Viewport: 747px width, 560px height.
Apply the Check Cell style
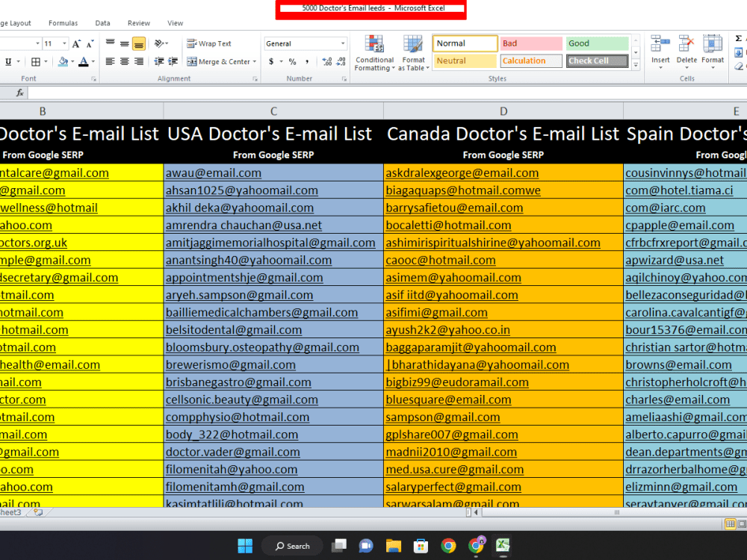[598, 61]
